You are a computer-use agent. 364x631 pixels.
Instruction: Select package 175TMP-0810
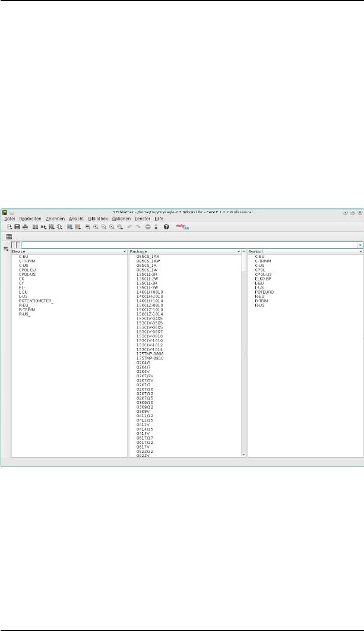click(150, 358)
